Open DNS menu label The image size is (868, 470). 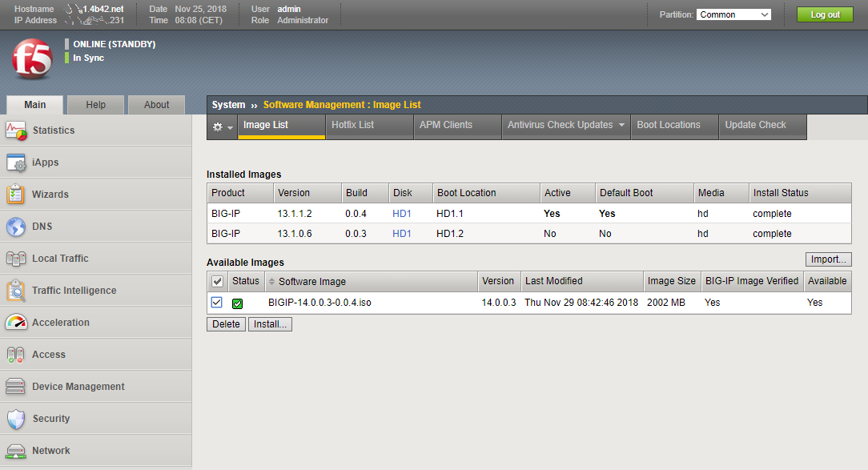point(42,227)
